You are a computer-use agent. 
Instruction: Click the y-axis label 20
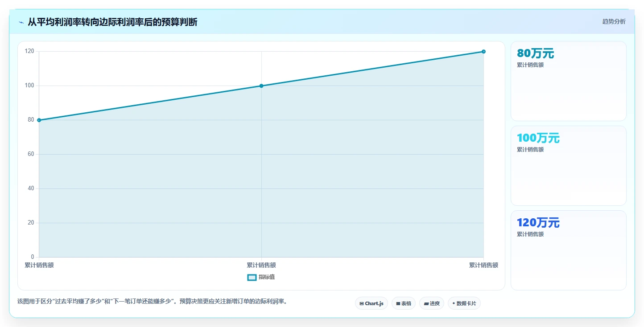click(30, 223)
